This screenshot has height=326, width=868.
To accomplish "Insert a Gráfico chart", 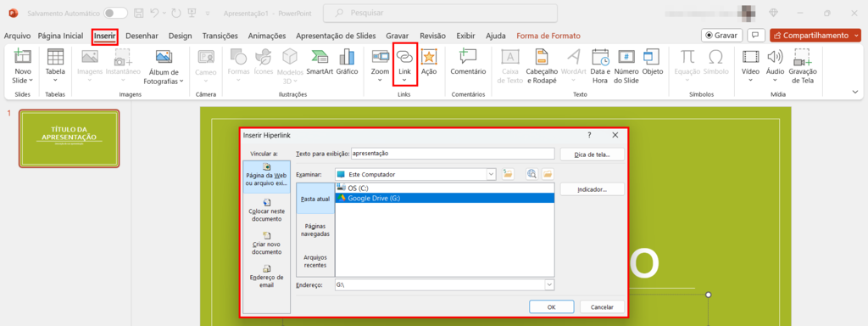I will [x=347, y=62].
